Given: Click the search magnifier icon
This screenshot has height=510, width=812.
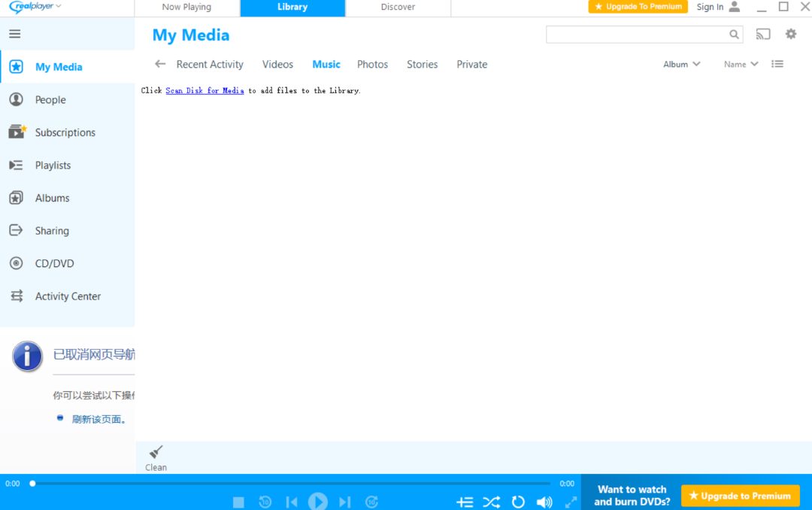Looking at the screenshot, I should coord(735,35).
